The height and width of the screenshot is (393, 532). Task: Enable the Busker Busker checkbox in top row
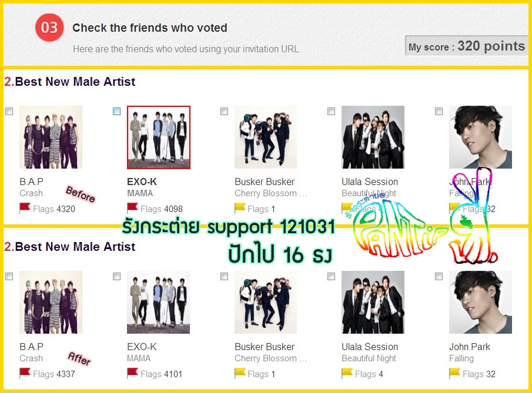(224, 111)
